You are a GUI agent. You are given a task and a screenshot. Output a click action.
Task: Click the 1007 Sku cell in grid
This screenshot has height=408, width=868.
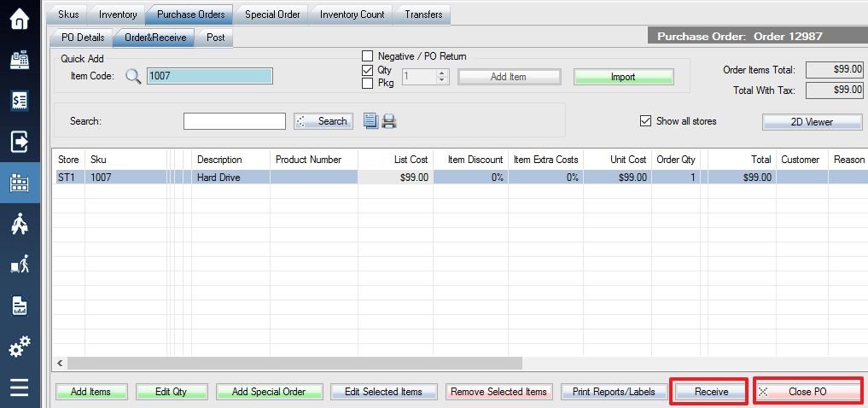point(125,178)
